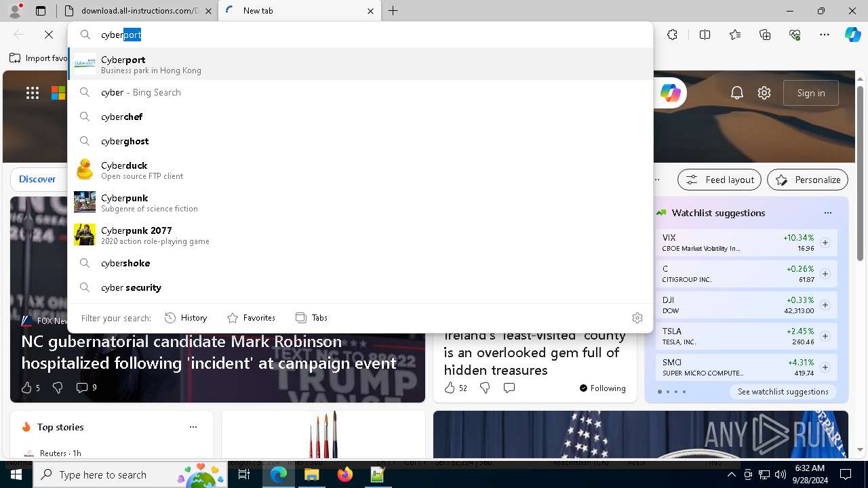868x488 pixels.
Task: Open the Microsoft apps launcher grid
Action: [x=33, y=93]
